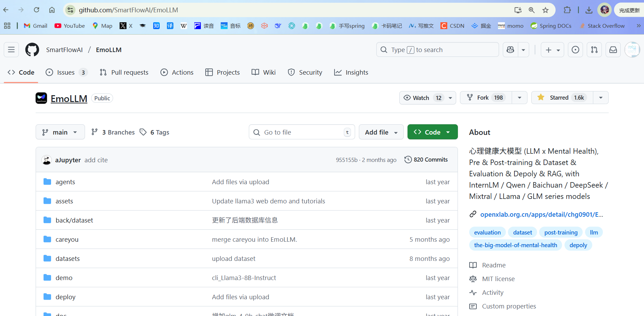This screenshot has width=644, height=316.
Task: Open the deploy folder
Action: [65, 297]
